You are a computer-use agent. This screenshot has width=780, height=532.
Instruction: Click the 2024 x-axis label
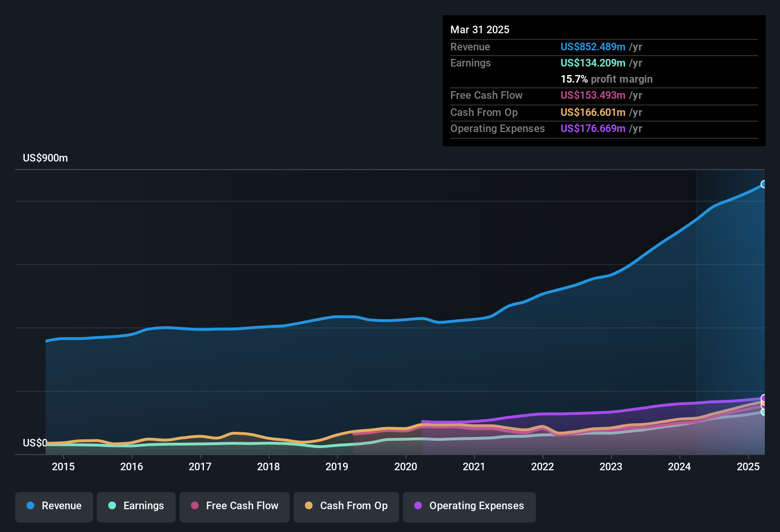[x=679, y=467]
